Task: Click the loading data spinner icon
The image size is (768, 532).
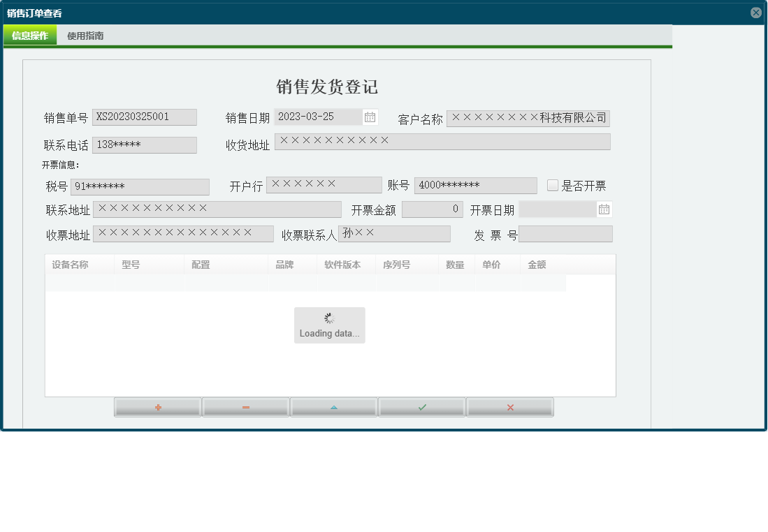Action: pos(329,318)
